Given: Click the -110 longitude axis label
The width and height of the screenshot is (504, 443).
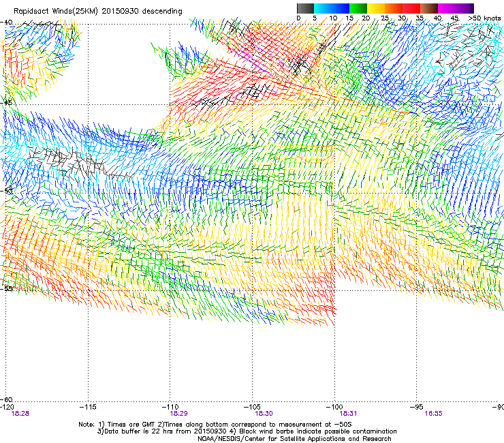Looking at the screenshot, I should pyautogui.click(x=170, y=407).
